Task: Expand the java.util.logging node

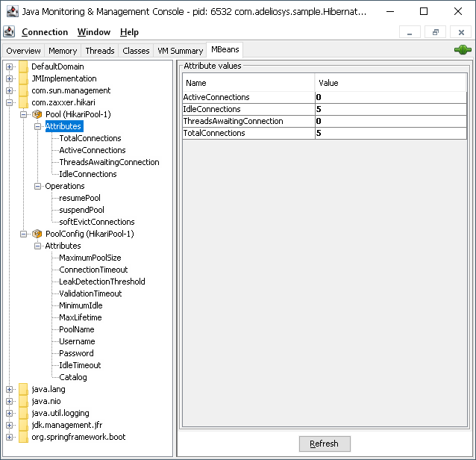Action: click(x=9, y=413)
